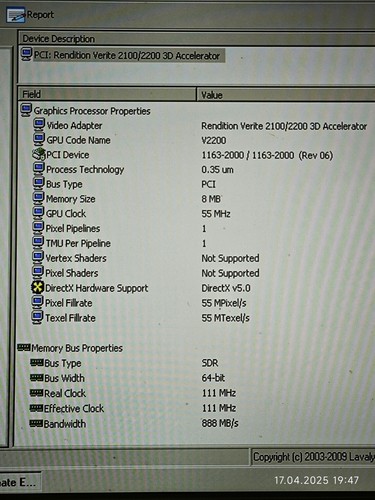Select the Effective Clock row
The image size is (375, 500).
(x=197, y=408)
